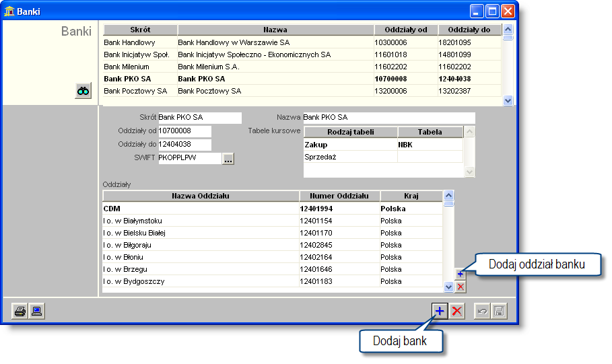Remove branch with the small red X

[x=460, y=287]
